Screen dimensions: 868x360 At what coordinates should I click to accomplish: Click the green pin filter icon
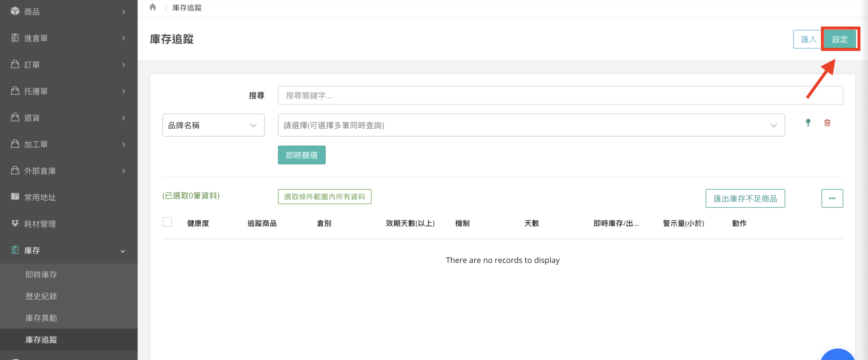coord(808,123)
